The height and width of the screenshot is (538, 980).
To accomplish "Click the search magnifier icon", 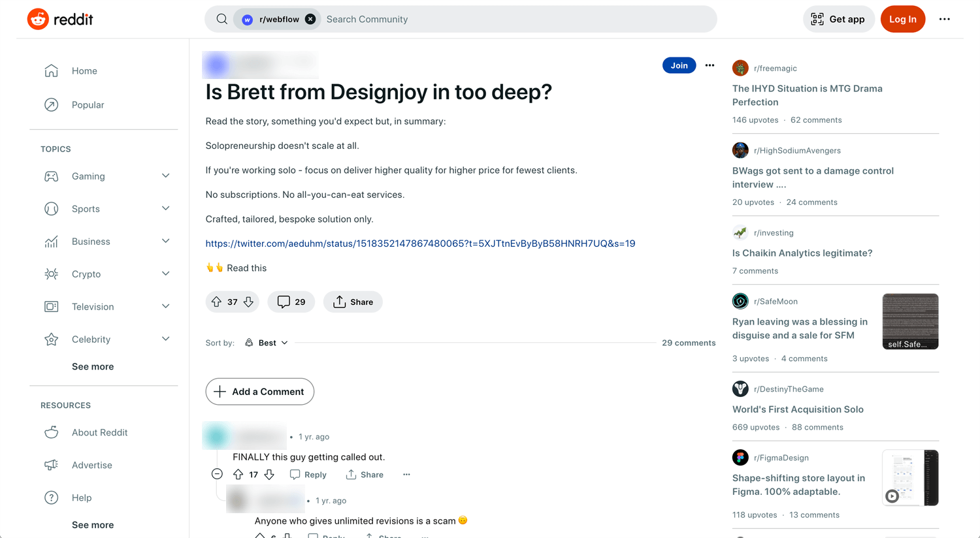I will pos(222,19).
